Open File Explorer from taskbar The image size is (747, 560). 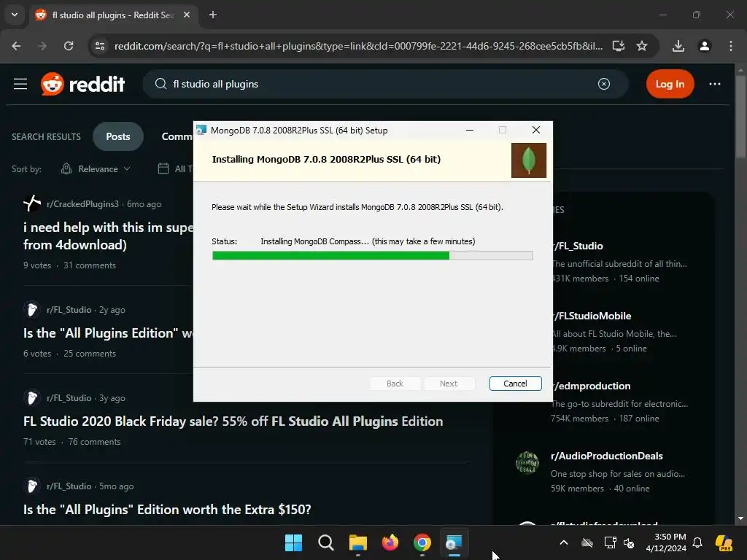(x=357, y=542)
